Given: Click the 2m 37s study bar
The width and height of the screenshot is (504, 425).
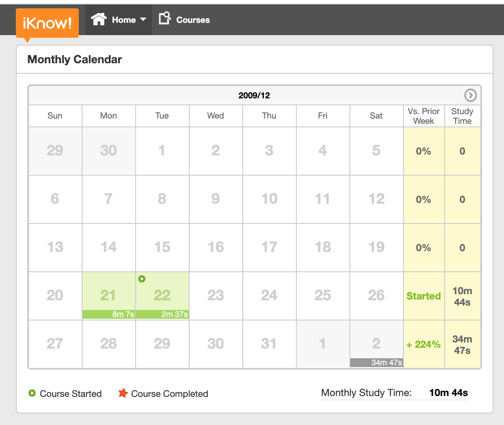Looking at the screenshot, I should [x=162, y=314].
